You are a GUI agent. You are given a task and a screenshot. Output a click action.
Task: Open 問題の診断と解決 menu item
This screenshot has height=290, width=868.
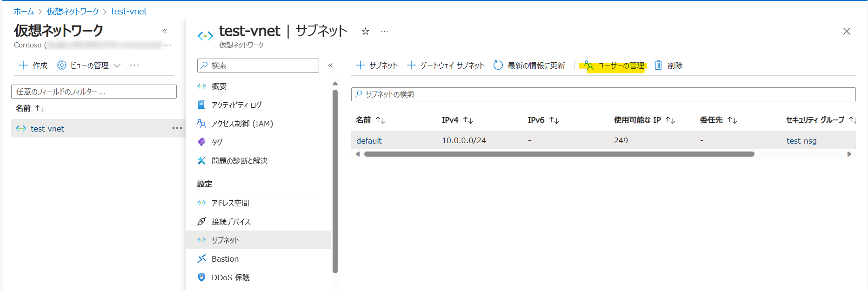[239, 161]
